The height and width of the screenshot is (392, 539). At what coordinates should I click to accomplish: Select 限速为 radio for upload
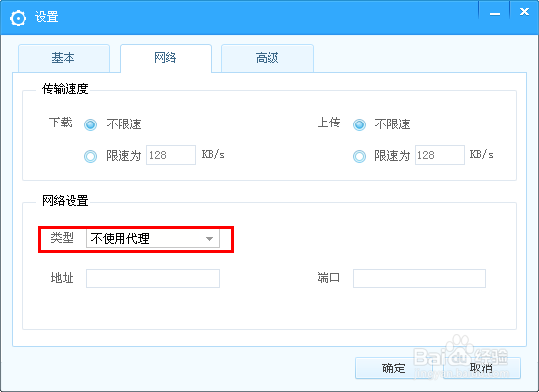[x=360, y=156]
